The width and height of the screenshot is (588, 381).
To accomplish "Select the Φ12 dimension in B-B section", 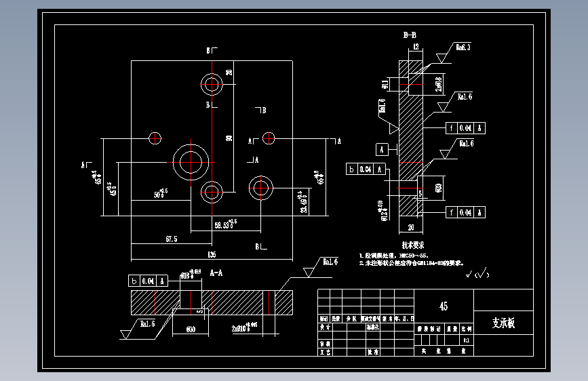I will [384, 211].
